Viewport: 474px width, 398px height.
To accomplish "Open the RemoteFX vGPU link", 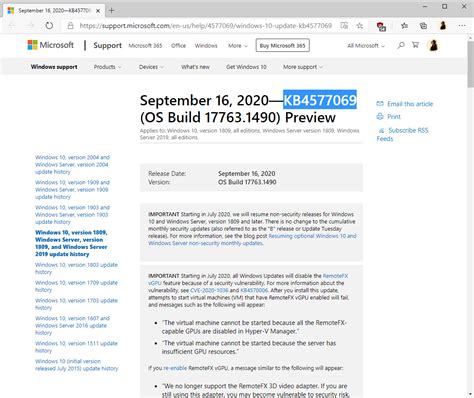I will [248, 279].
